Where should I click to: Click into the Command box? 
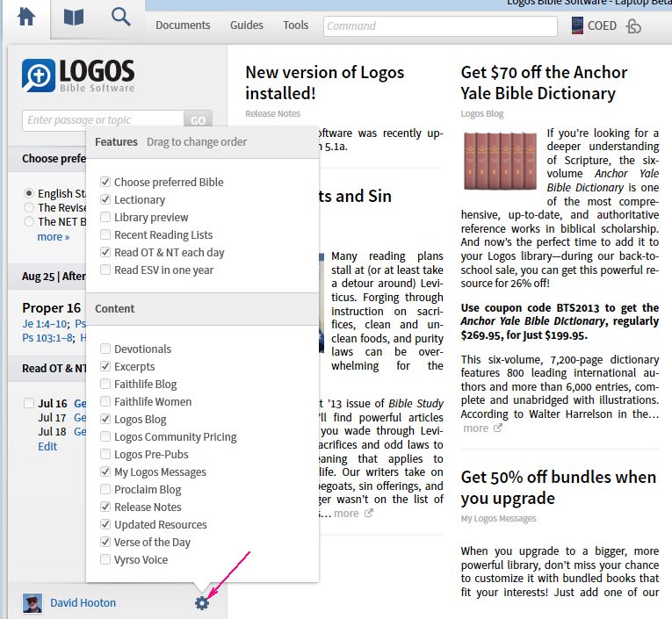pos(440,26)
